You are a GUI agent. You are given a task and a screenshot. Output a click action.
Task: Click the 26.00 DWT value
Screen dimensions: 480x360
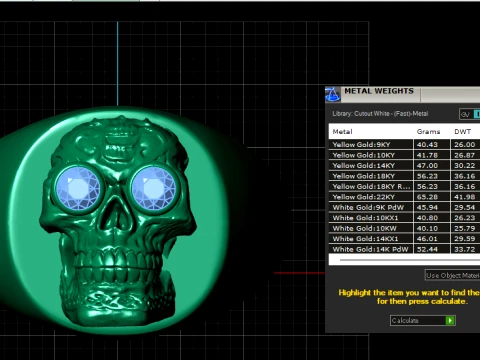(x=465, y=144)
